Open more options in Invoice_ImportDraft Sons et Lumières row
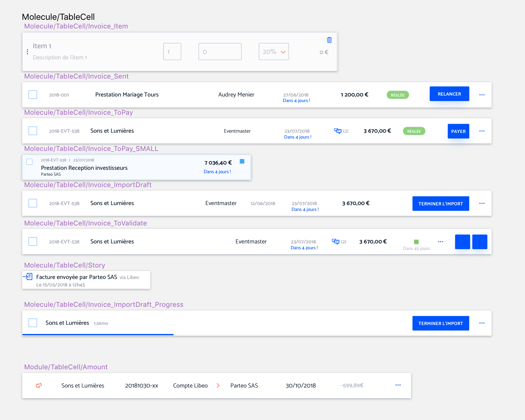This screenshot has width=525, height=420. (x=482, y=203)
